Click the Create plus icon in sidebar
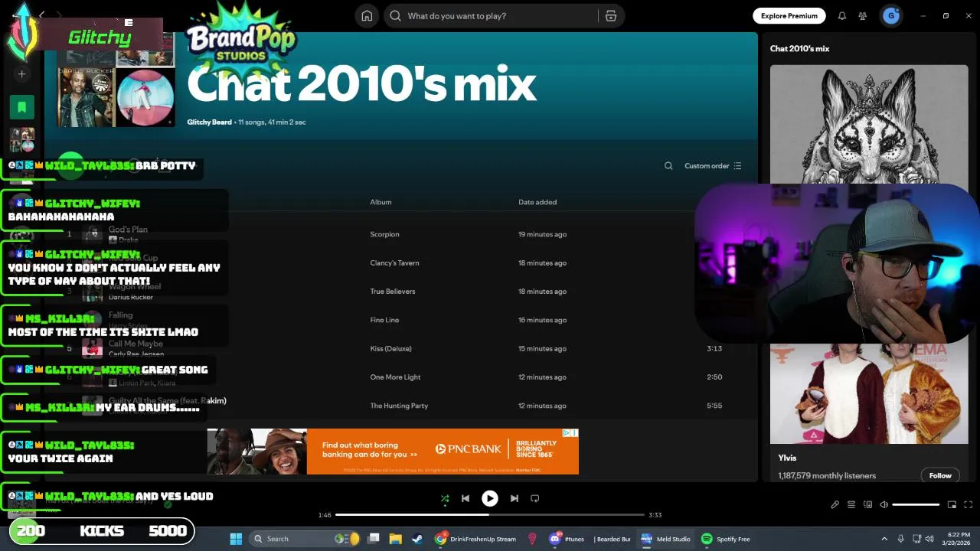 click(x=22, y=74)
